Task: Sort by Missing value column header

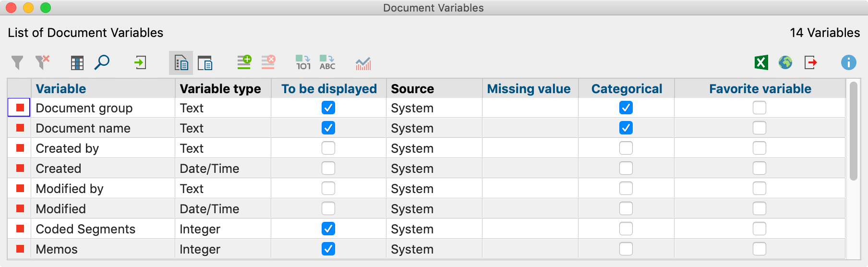Action: (530, 88)
